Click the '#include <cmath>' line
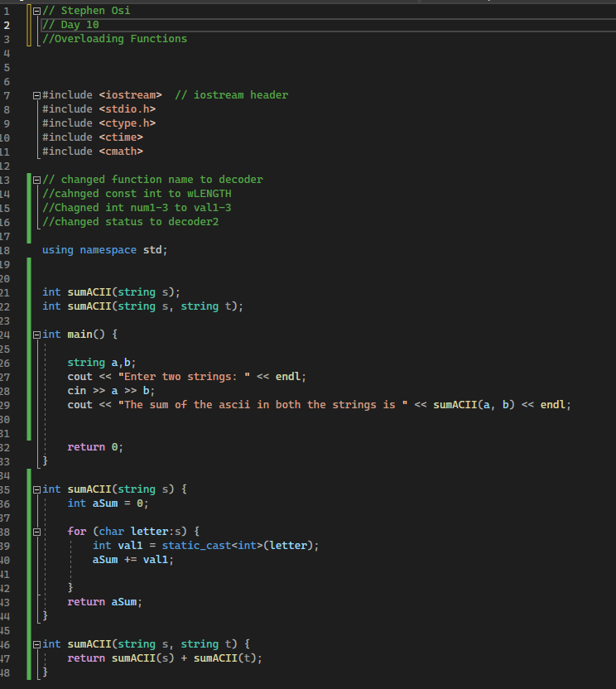The image size is (616, 689). (x=93, y=152)
